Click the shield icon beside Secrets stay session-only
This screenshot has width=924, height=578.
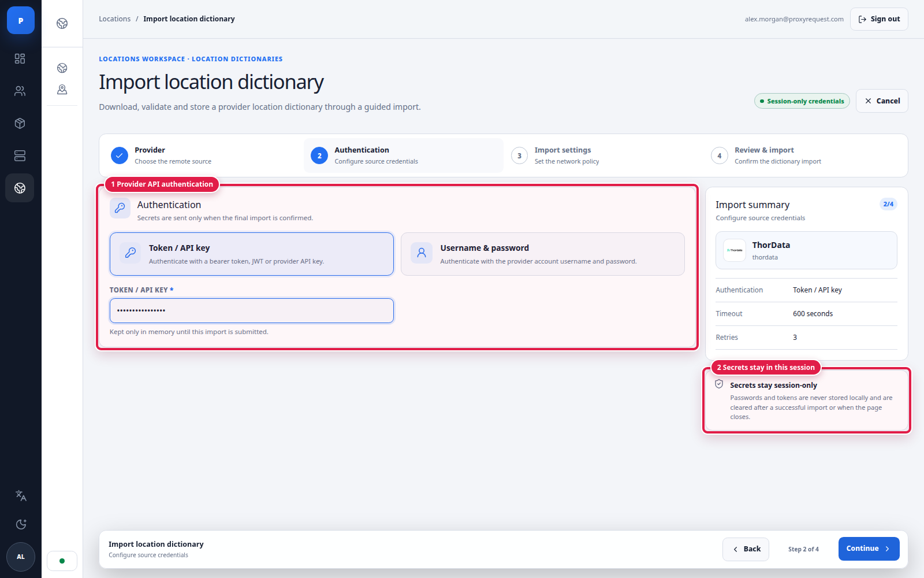pyautogui.click(x=719, y=384)
